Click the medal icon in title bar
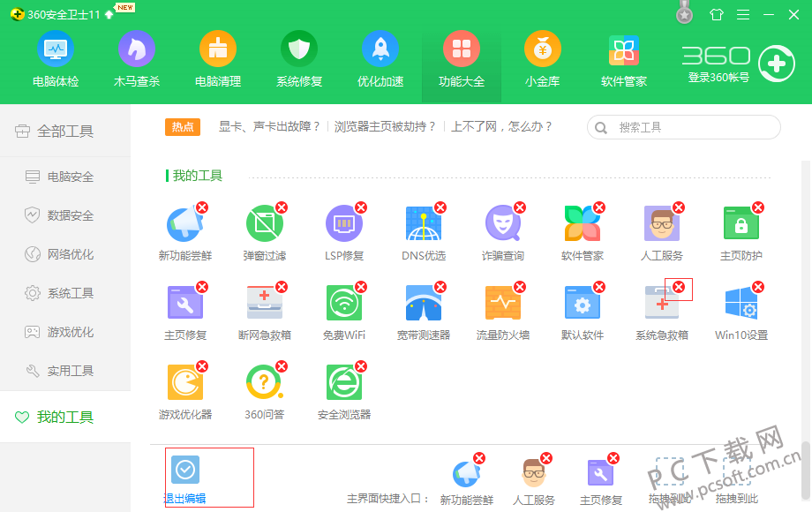Screen dimensions: 812x512 tap(685, 12)
